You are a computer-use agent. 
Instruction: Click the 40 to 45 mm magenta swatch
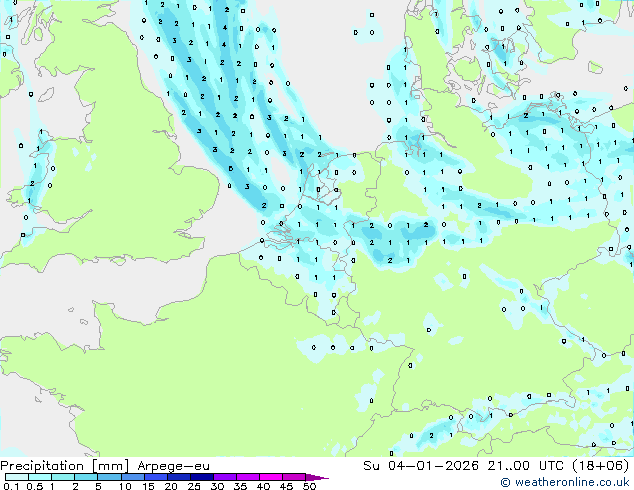click(271, 477)
